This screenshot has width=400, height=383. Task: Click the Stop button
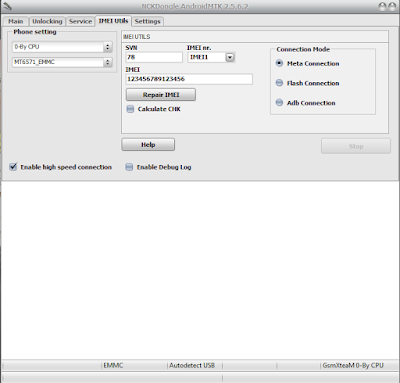point(356,146)
